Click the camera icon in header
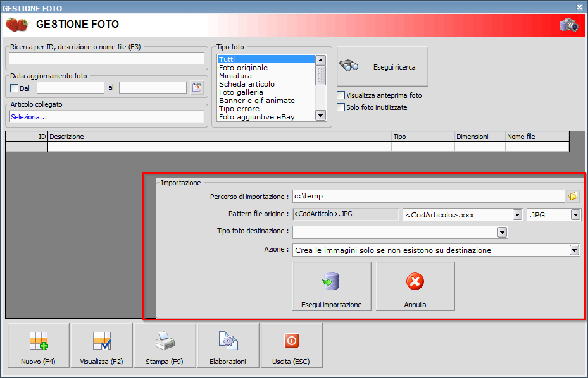Image resolution: width=588 pixels, height=378 pixels. (x=568, y=25)
